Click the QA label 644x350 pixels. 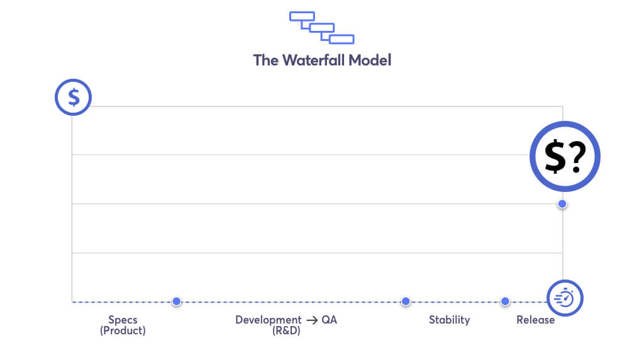330,320
